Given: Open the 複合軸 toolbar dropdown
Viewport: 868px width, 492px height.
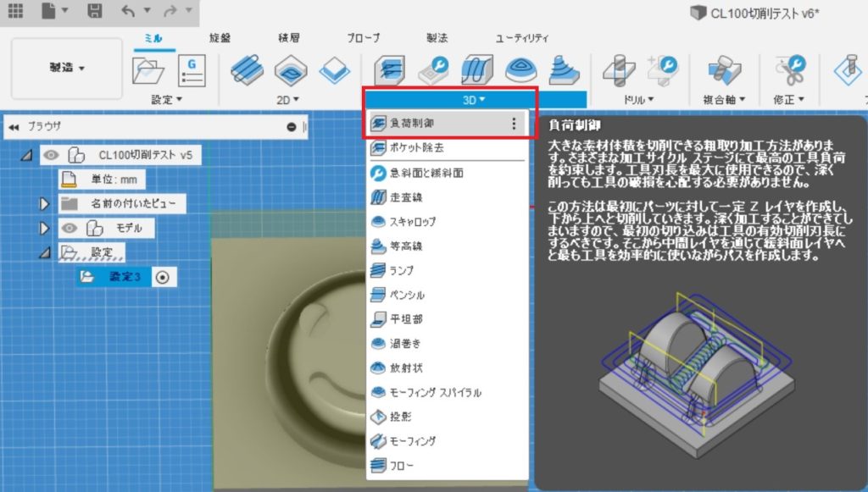Looking at the screenshot, I should click(724, 100).
